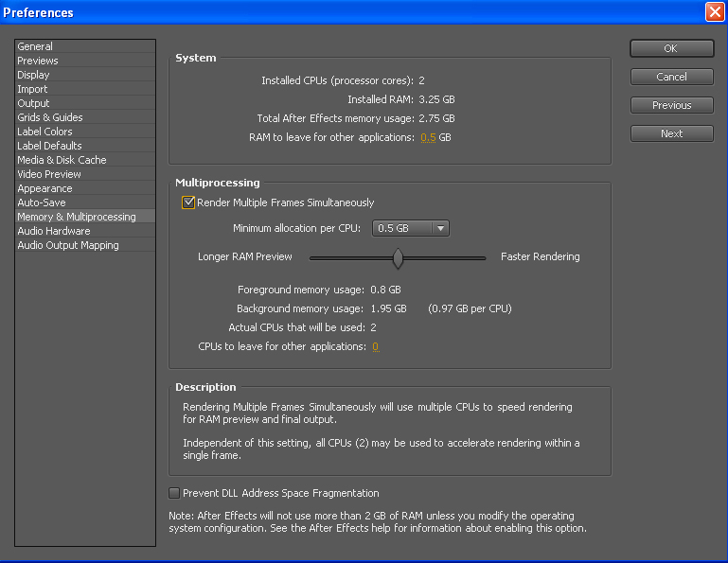Click the RAM preview versus rendering slider handle
Screen dimensions: 728x563
pyautogui.click(x=398, y=258)
